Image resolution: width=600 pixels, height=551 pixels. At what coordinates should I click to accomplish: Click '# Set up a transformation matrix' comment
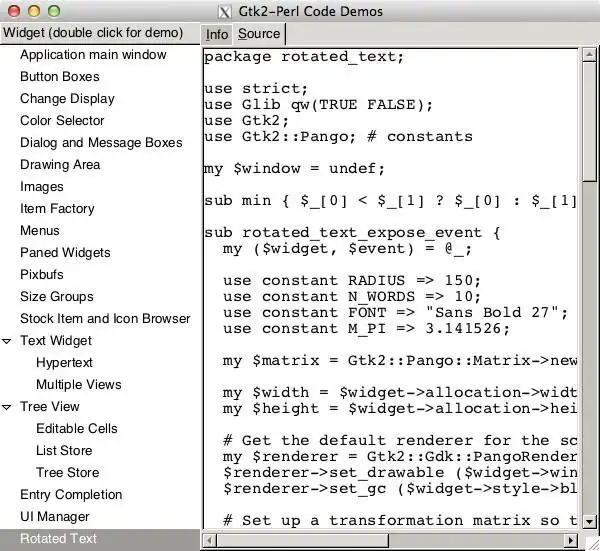(400, 521)
